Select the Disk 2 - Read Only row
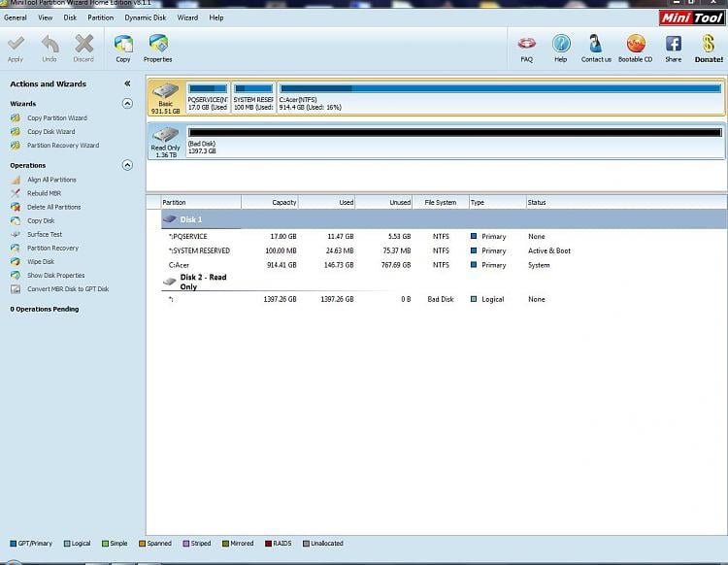Image resolution: width=728 pixels, height=565 pixels. pos(445,282)
